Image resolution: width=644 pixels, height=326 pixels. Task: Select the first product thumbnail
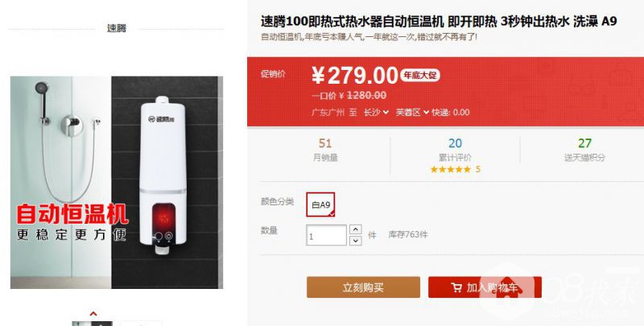click(92, 324)
